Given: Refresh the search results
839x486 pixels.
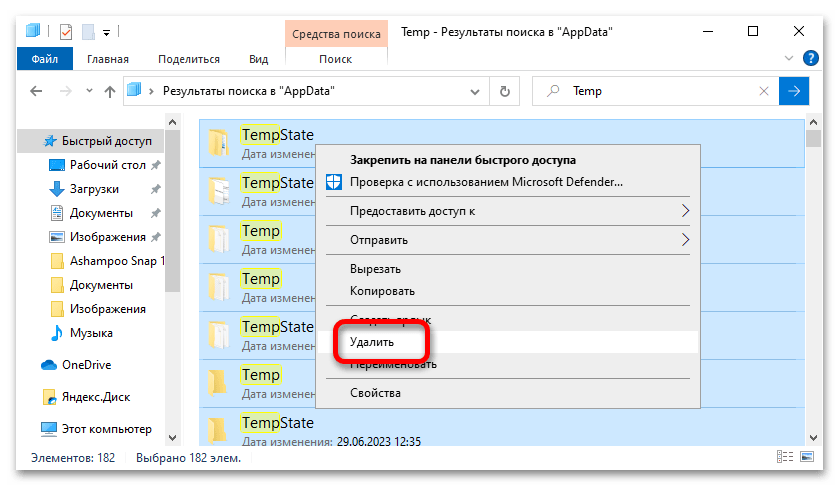Looking at the screenshot, I should pyautogui.click(x=505, y=92).
